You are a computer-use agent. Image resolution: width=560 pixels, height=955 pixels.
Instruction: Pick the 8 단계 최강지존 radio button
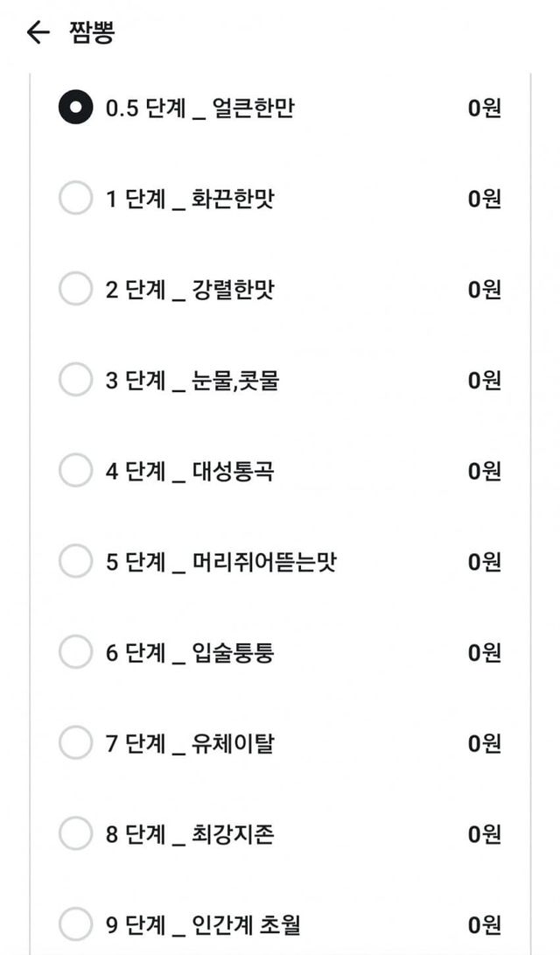click(75, 834)
